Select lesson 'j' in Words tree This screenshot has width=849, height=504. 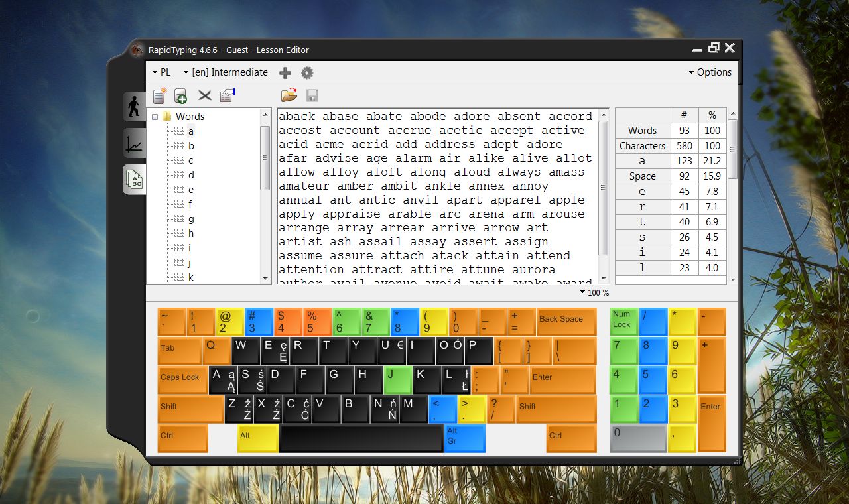pyautogui.click(x=190, y=263)
